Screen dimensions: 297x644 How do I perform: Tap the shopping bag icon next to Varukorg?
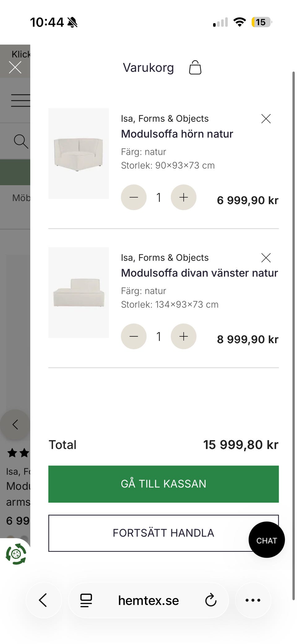[x=195, y=67]
